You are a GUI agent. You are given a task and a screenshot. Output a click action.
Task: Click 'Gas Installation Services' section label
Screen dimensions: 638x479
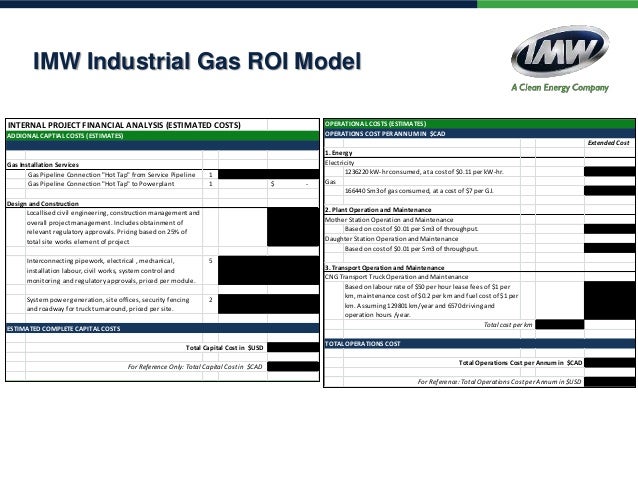43,165
